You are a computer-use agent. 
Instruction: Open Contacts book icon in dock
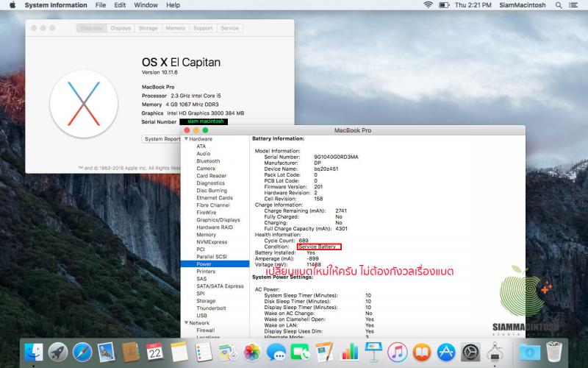(x=131, y=353)
